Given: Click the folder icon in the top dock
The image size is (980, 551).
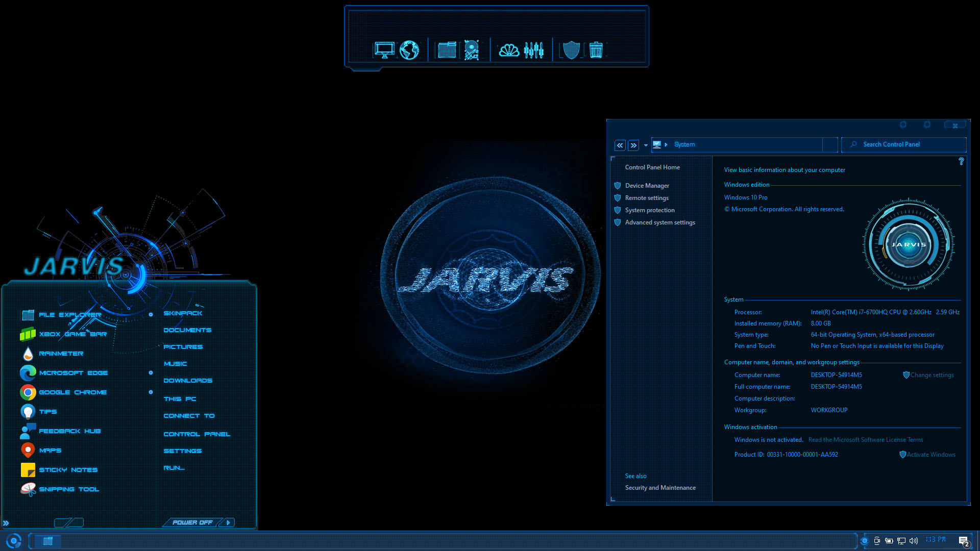Looking at the screenshot, I should click(x=447, y=50).
